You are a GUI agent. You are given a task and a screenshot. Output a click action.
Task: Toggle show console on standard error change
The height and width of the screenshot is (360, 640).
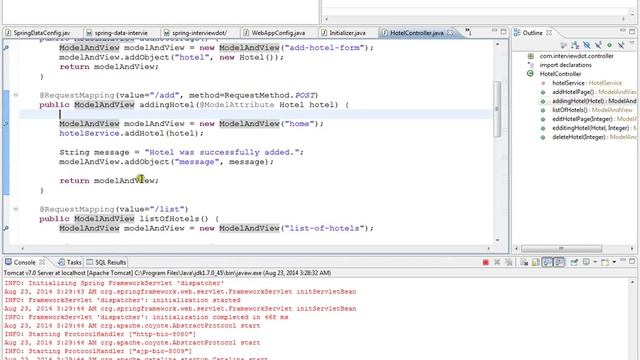559,262
